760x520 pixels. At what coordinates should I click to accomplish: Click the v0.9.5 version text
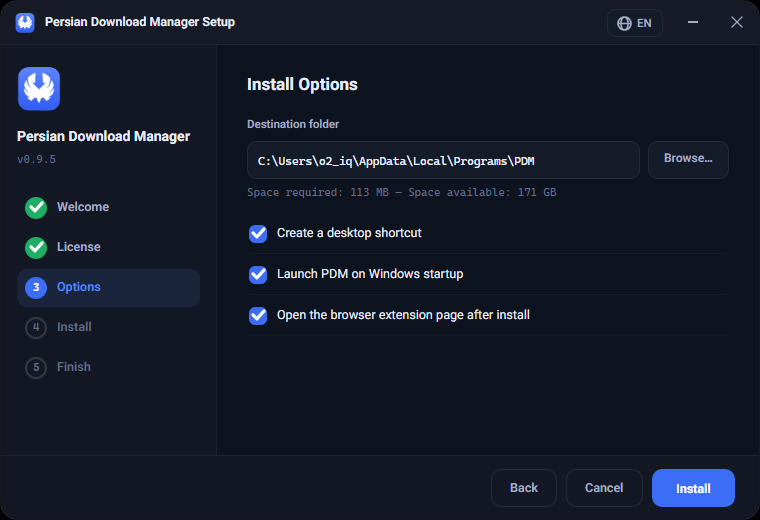coord(36,159)
